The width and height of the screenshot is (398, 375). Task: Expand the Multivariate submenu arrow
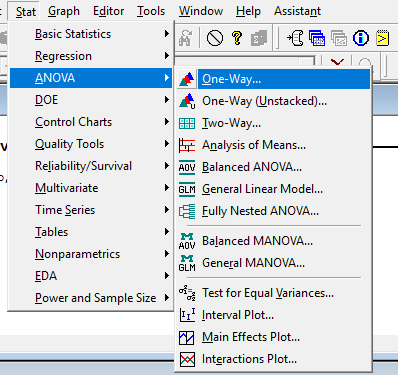167,188
